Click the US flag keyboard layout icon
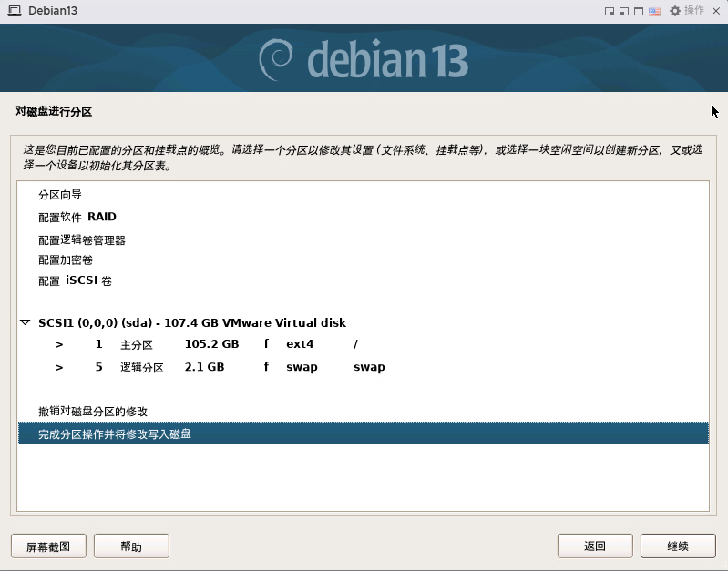This screenshot has height=571, width=728. tap(654, 11)
